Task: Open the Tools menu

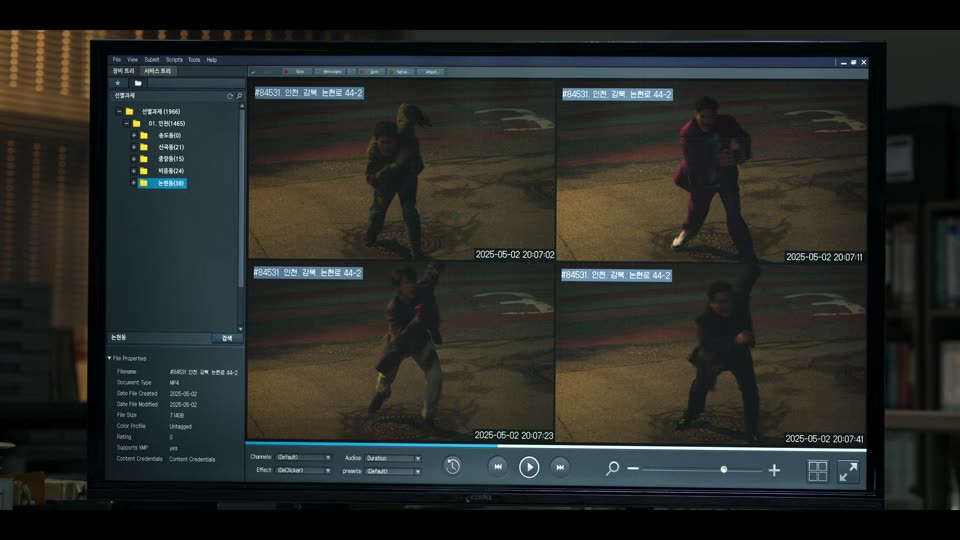Action: click(194, 60)
